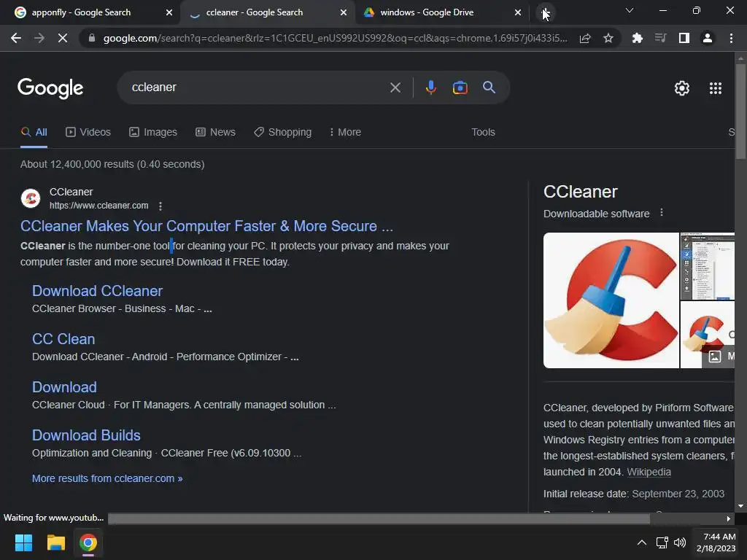Submit search with magnifier icon
747x560 pixels.
coord(489,87)
